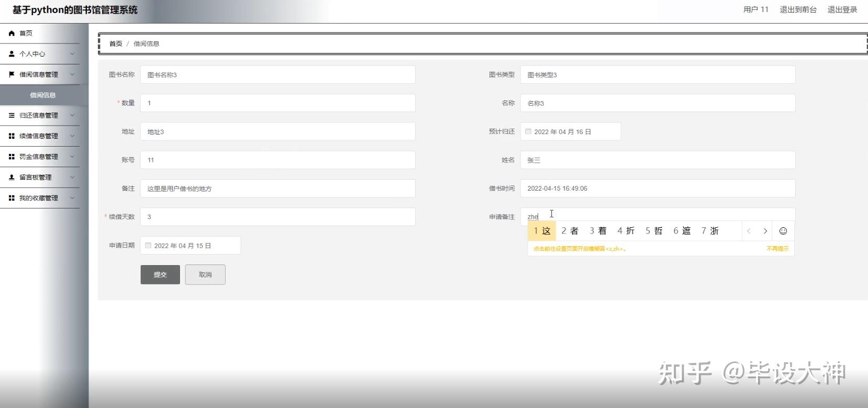
Task: Click 退出登录 logout link
Action: [x=842, y=9]
